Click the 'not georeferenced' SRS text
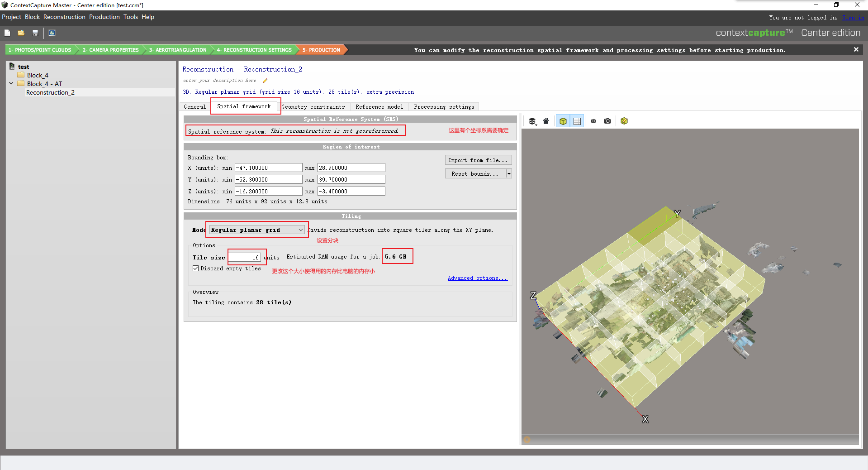This screenshot has height=470, width=868. [x=334, y=131]
